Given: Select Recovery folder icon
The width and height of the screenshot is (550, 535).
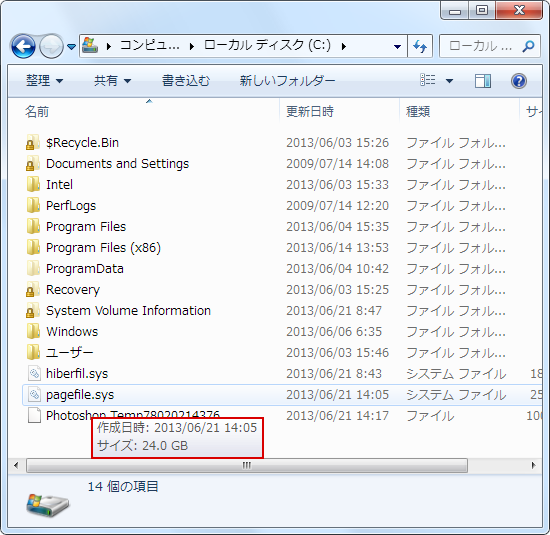Looking at the screenshot, I should pos(32,289).
